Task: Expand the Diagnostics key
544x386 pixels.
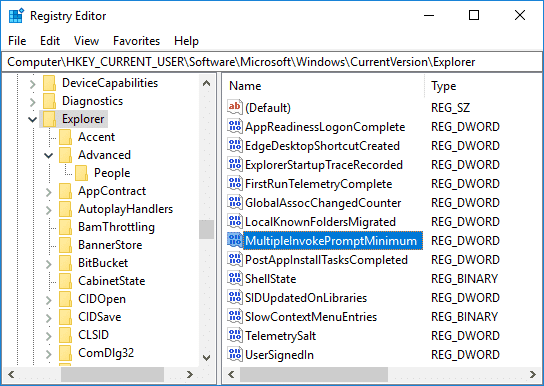Action: 33,102
